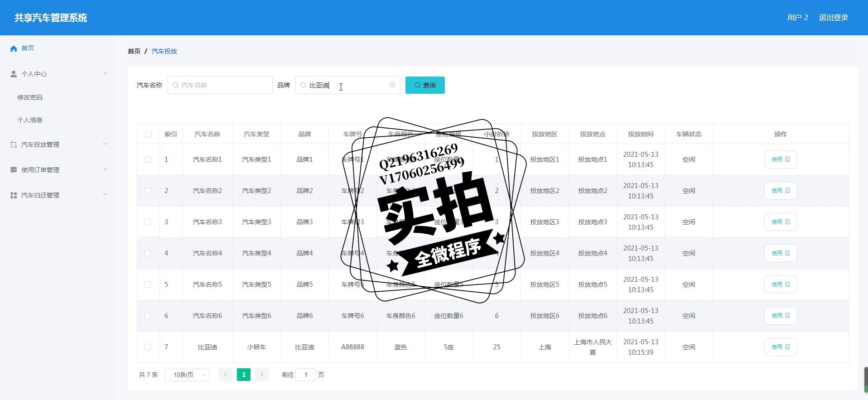Click the 用户 2 account label

point(798,18)
